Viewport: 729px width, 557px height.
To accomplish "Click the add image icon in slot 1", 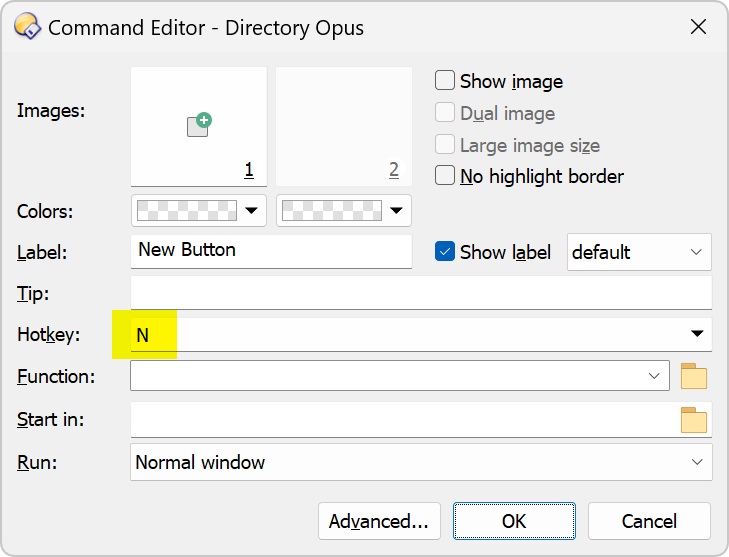I will coord(199,125).
